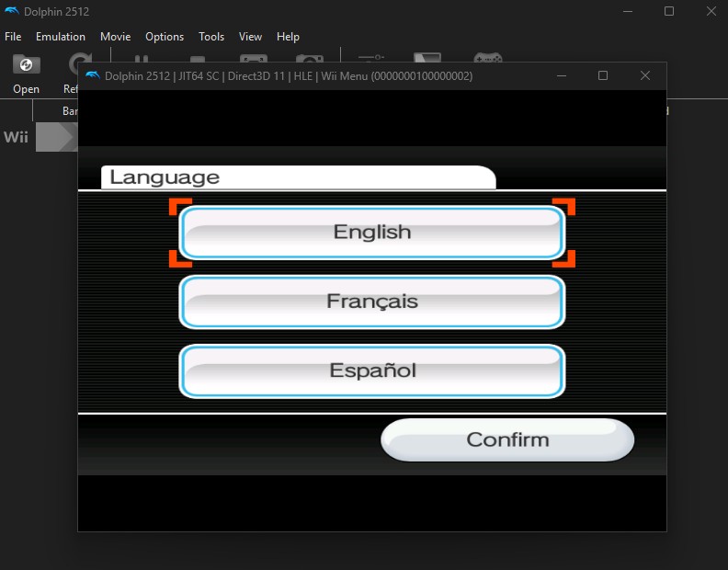Open Config via the sliders icon
Screen dimensions: 728x570
[x=371, y=56]
